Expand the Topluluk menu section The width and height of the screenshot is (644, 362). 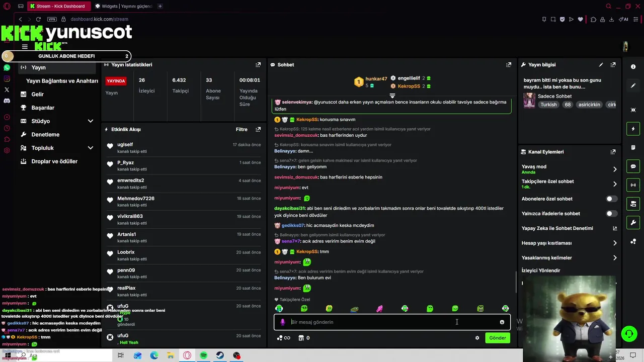tap(91, 148)
